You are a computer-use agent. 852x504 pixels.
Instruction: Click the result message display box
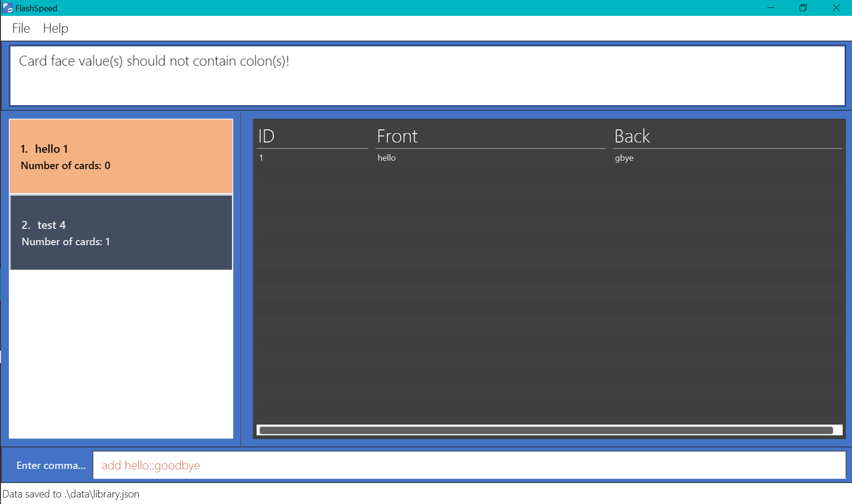coord(427,76)
